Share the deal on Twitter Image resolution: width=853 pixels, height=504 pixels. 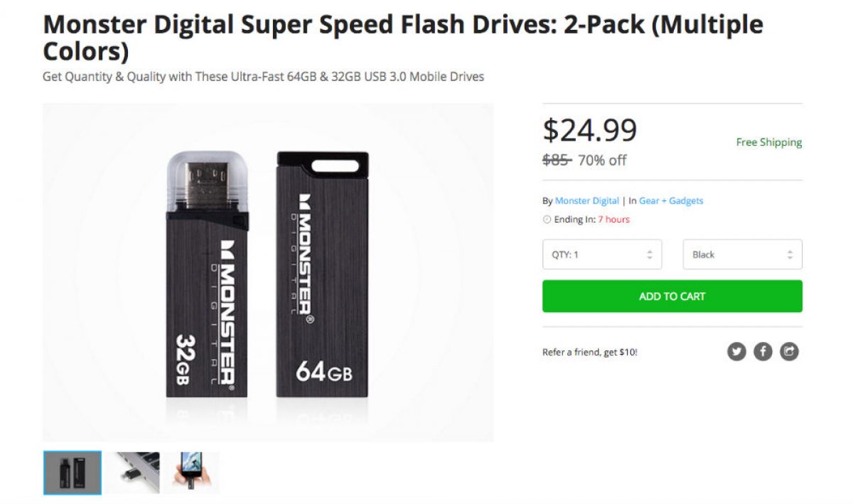737,351
